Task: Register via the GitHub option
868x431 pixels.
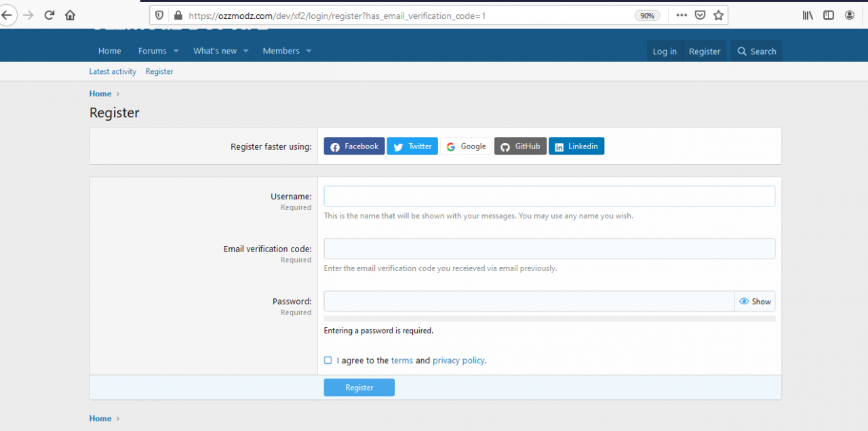Action: click(520, 146)
